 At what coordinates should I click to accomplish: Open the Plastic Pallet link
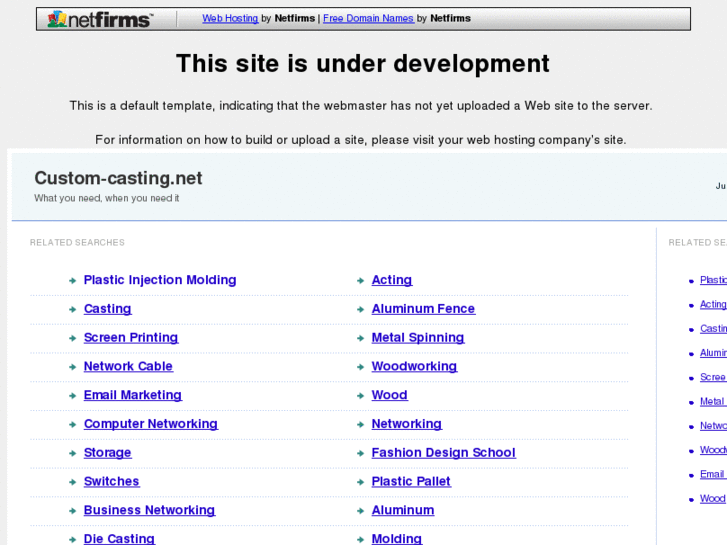coord(411,481)
